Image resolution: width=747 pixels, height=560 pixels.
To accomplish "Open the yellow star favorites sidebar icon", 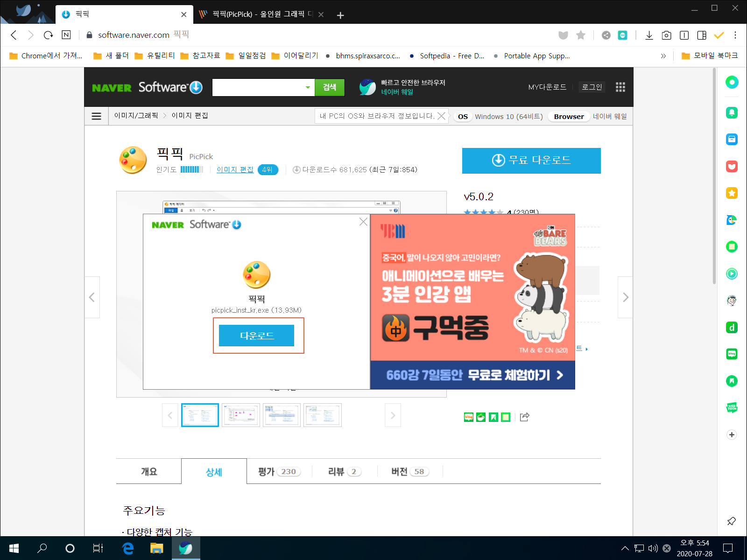I will tap(732, 193).
